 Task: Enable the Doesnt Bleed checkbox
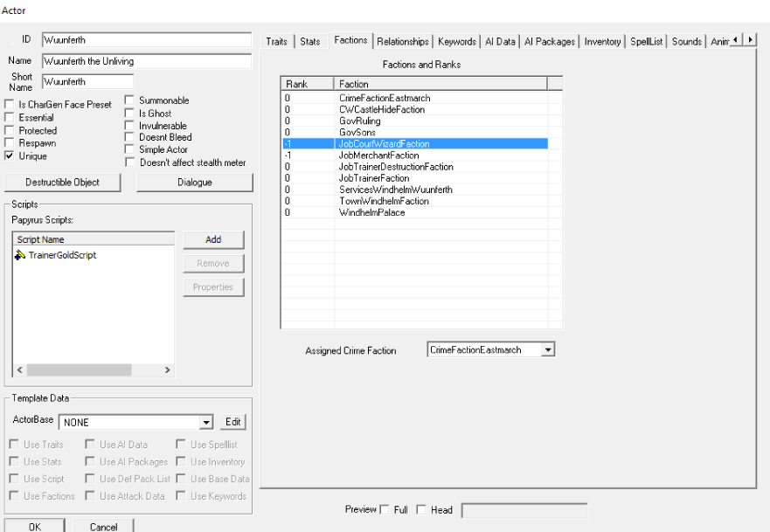(129, 137)
